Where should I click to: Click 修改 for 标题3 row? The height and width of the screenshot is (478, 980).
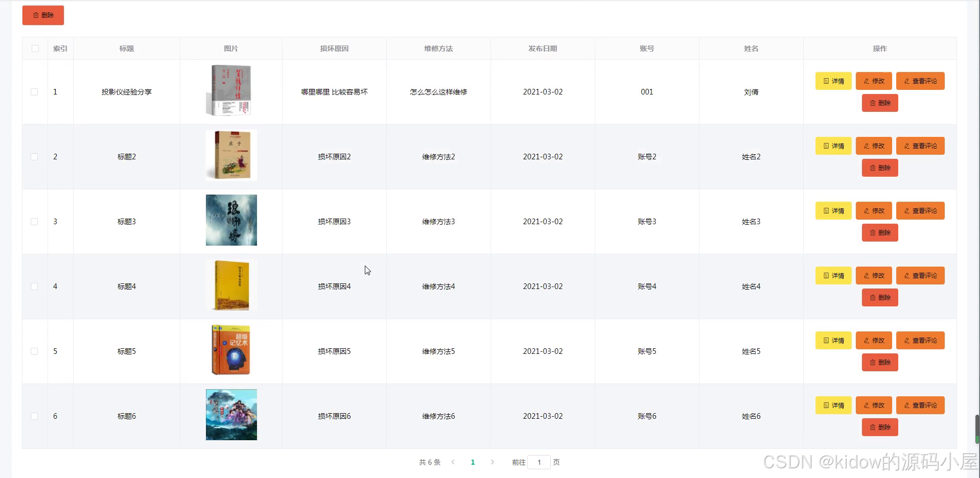coord(874,210)
